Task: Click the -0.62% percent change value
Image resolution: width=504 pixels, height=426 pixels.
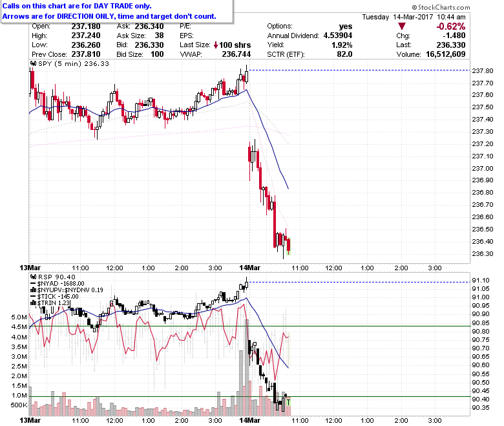Action: 450,27
